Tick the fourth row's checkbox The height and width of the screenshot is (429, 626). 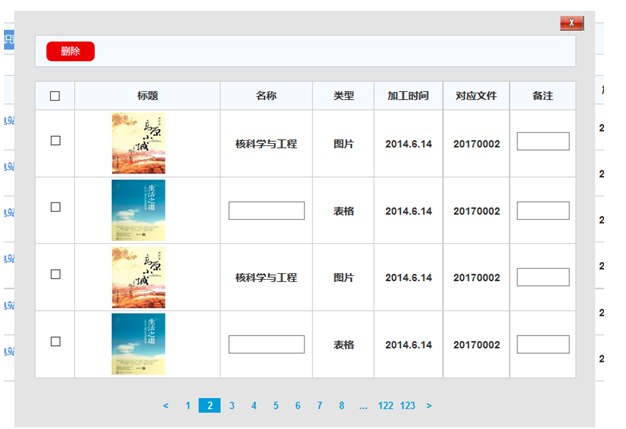[x=55, y=342]
